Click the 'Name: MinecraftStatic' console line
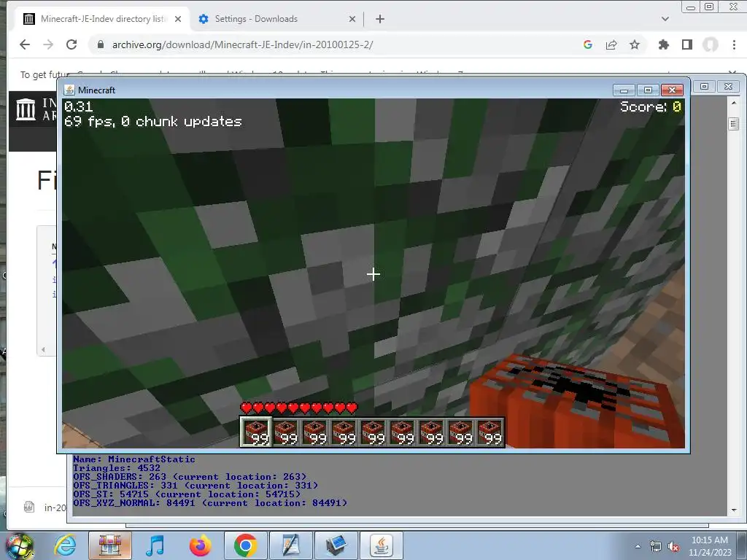This screenshot has height=560, width=747. (134, 459)
